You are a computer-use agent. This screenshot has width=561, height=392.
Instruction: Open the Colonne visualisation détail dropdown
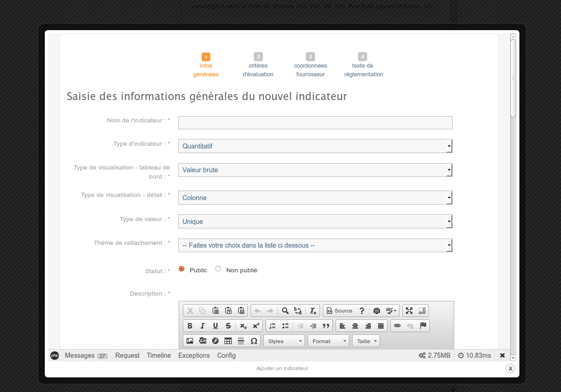[x=315, y=198]
